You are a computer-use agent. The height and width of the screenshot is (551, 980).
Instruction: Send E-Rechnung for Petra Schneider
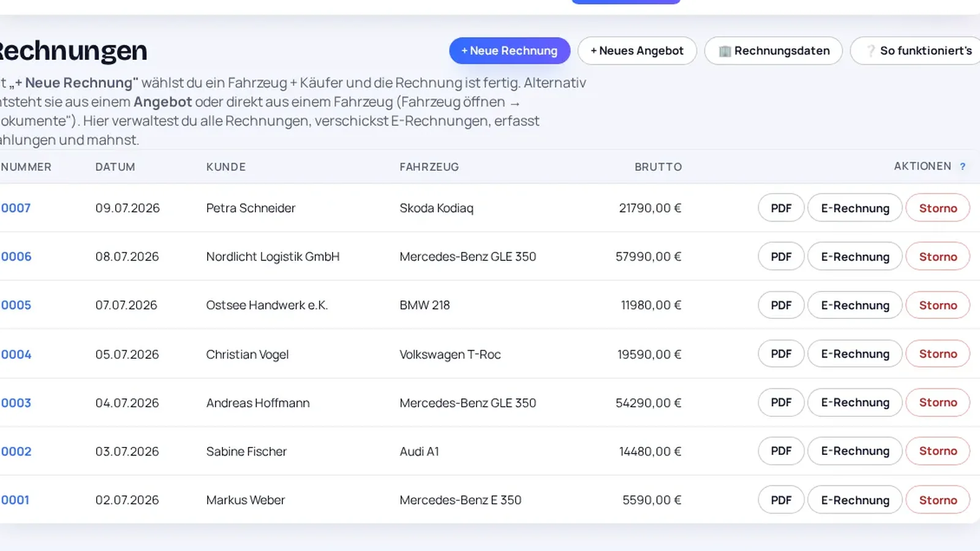click(x=855, y=208)
